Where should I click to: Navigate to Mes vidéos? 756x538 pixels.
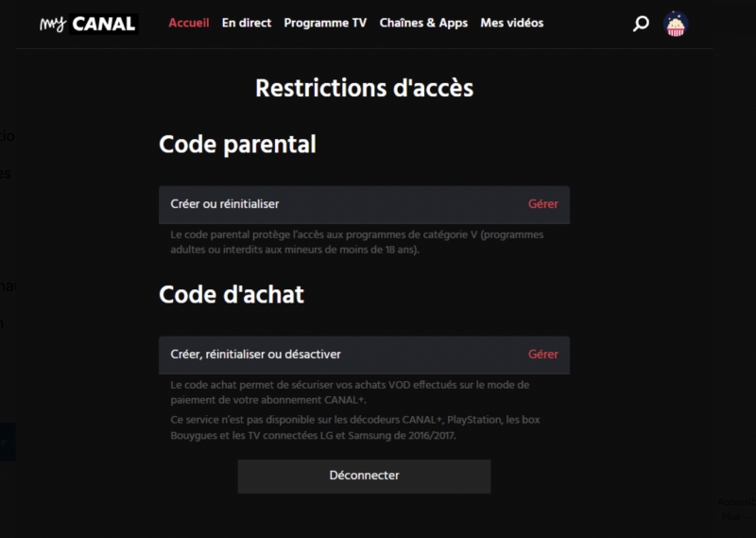point(512,23)
